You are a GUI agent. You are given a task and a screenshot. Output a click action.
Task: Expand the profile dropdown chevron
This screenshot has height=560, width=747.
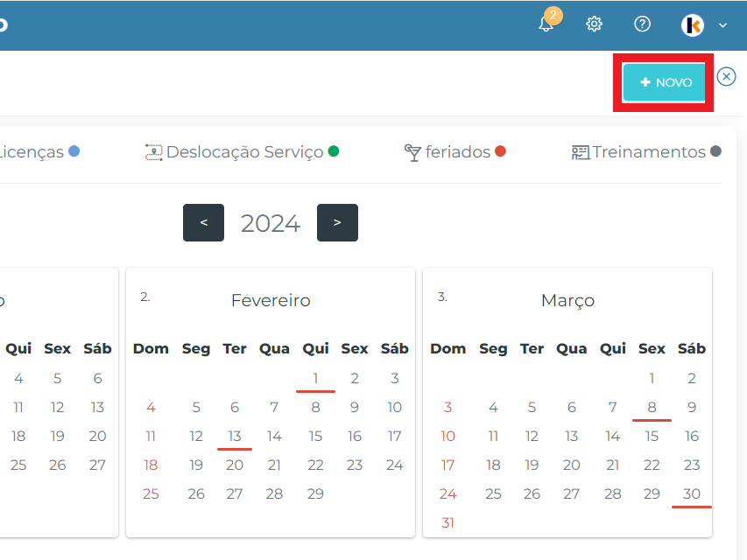(722, 25)
